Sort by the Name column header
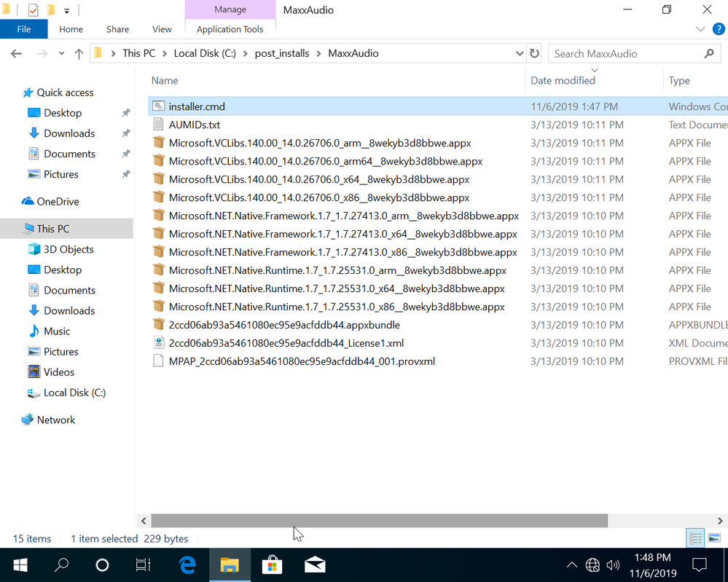The height and width of the screenshot is (582, 728). [165, 80]
